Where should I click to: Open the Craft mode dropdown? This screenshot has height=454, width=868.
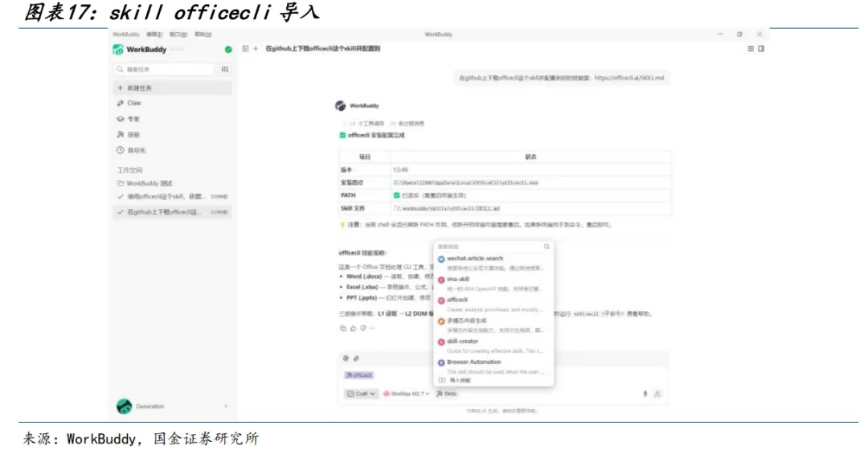(x=361, y=394)
